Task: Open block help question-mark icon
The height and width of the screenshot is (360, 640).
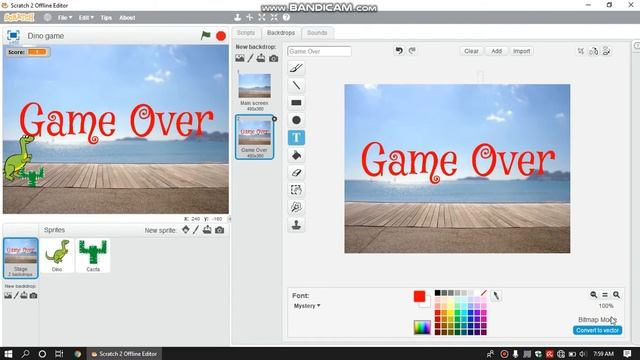Action: tap(286, 17)
